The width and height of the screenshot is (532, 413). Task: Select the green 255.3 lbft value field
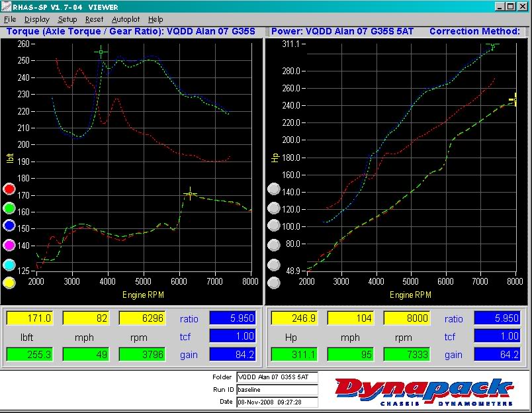30,354
